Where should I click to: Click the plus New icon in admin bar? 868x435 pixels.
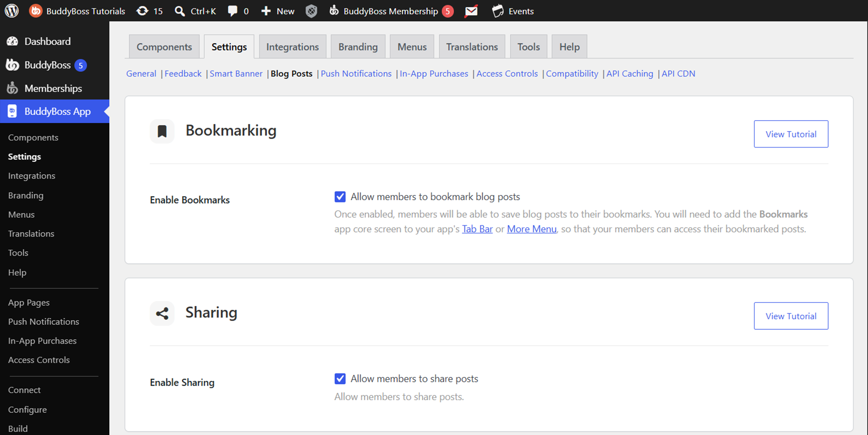[266, 11]
